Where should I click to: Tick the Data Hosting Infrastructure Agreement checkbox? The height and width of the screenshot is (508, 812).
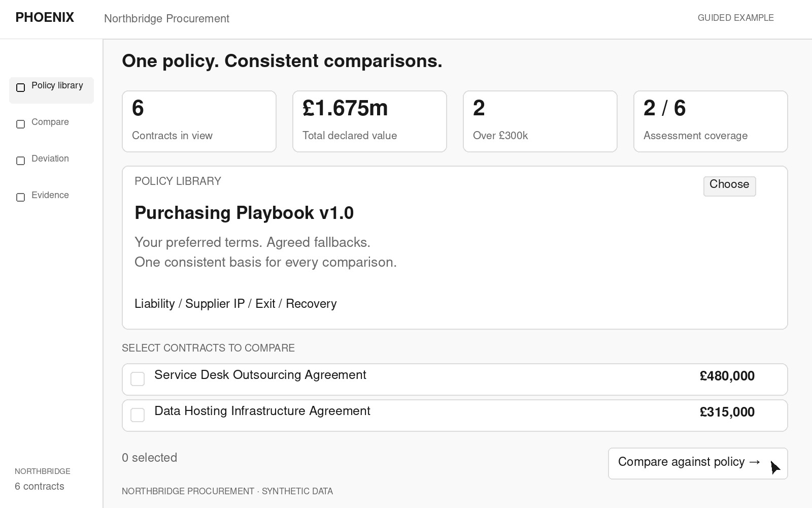(138, 415)
